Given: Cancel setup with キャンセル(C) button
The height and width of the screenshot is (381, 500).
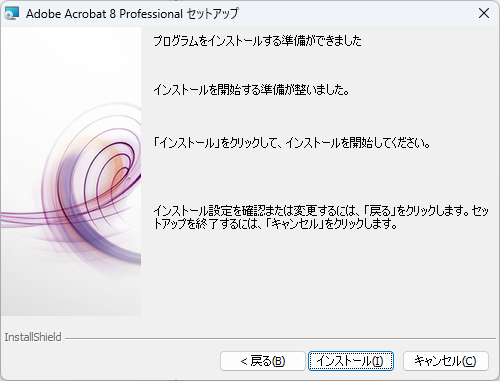Looking at the screenshot, I should coord(446,361).
